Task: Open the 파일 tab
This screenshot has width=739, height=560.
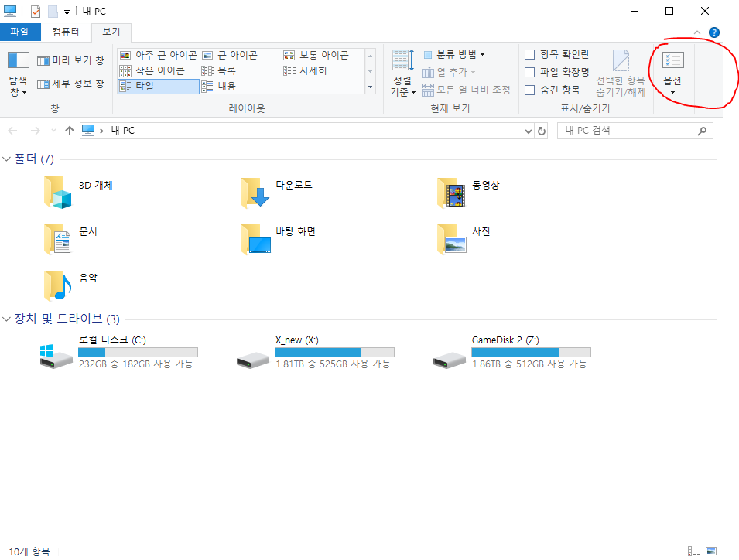Action: click(20, 32)
